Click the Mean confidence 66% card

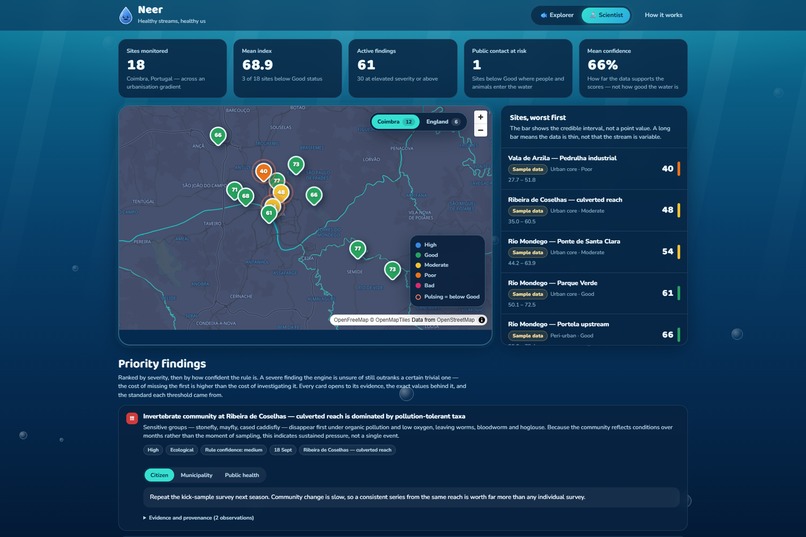(x=633, y=68)
